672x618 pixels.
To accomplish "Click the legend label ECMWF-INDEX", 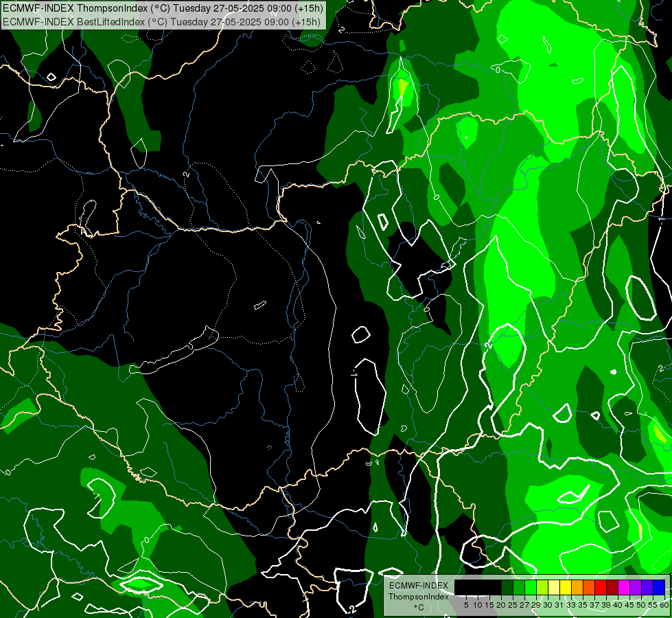I will coord(418,586).
